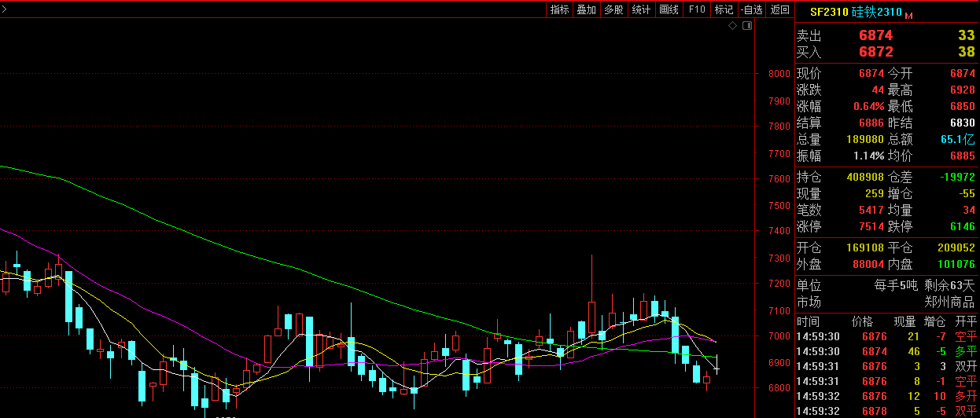Open the 指标 indicators menu
The image size is (980, 418).
click(560, 9)
